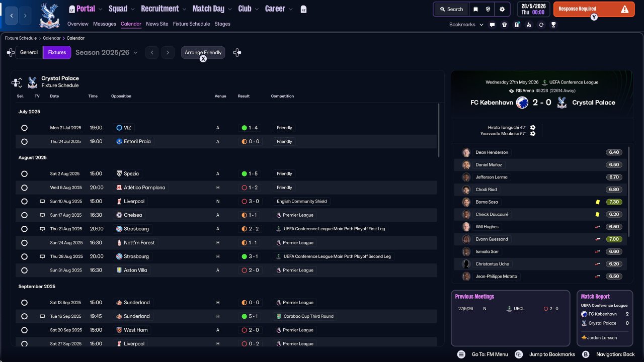Expand the Club menu dropdown arrow

(x=257, y=9)
